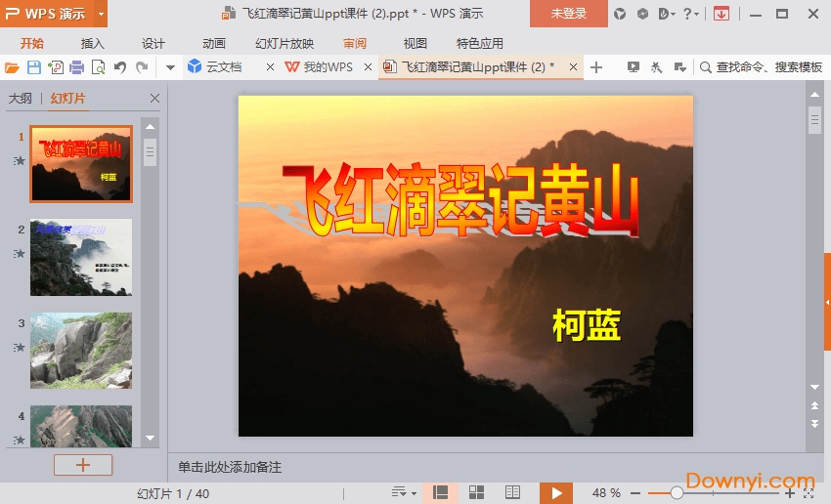This screenshot has width=831, height=504.
Task: Switch to slide sorter view
Action: click(x=476, y=493)
